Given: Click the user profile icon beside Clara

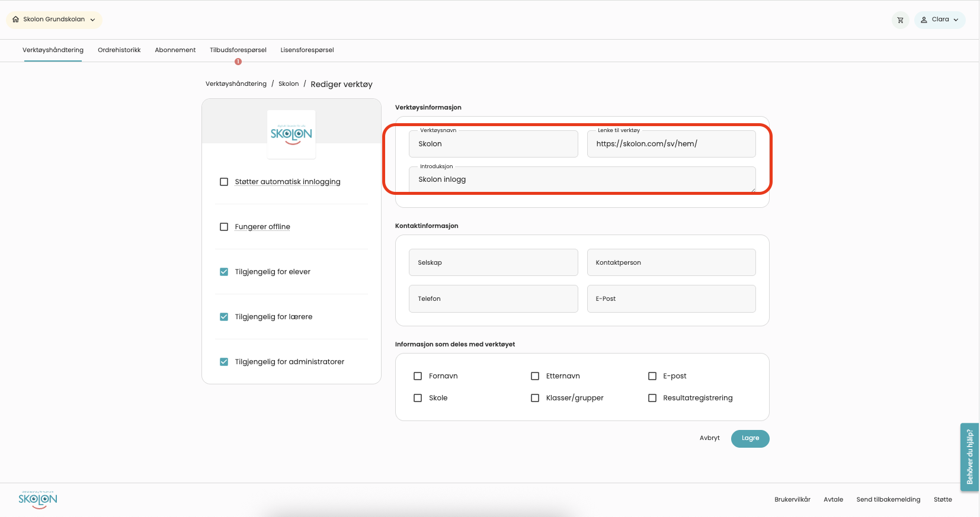Looking at the screenshot, I should (x=924, y=20).
